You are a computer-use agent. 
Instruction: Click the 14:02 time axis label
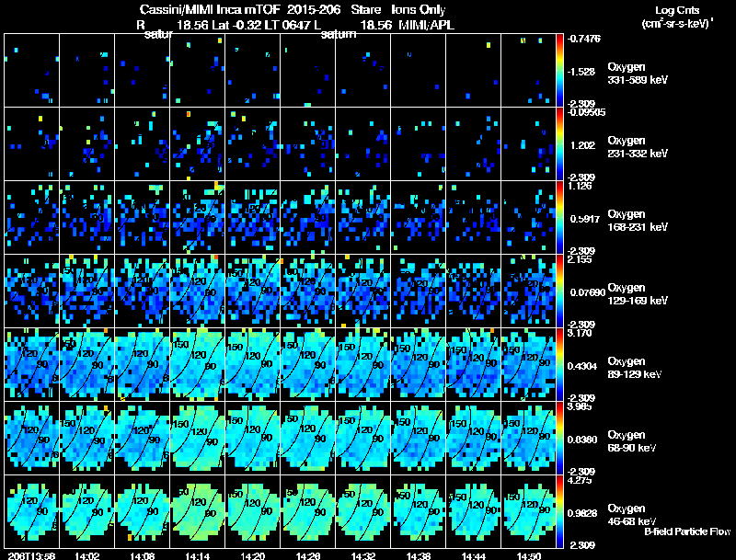(x=86, y=555)
